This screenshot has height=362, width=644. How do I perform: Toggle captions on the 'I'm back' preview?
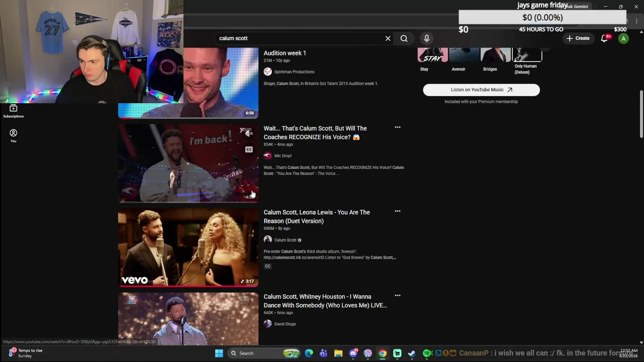[x=249, y=149]
